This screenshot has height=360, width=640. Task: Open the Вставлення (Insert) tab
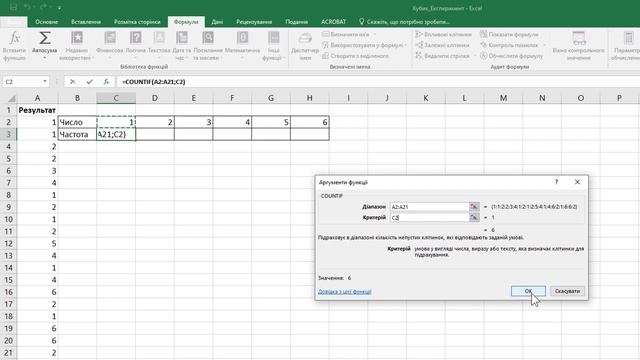(86, 22)
